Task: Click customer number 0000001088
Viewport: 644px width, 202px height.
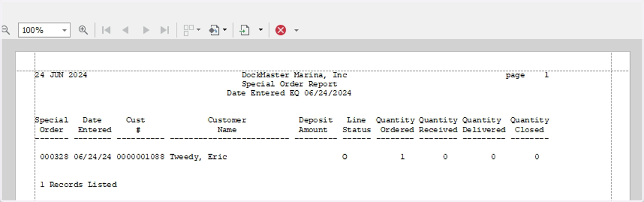Action: [x=141, y=157]
